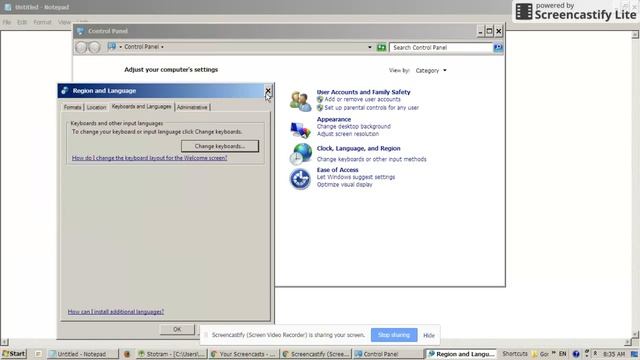Viewport: 640px width, 360px height.
Task: Click the shield icon beside parental controls link
Action: coord(320,108)
